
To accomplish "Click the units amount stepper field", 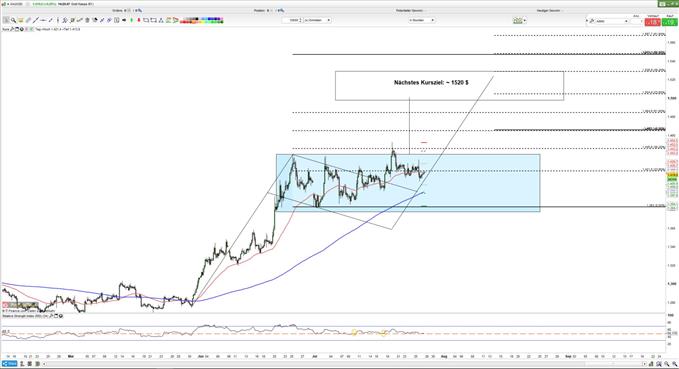I will pos(292,20).
